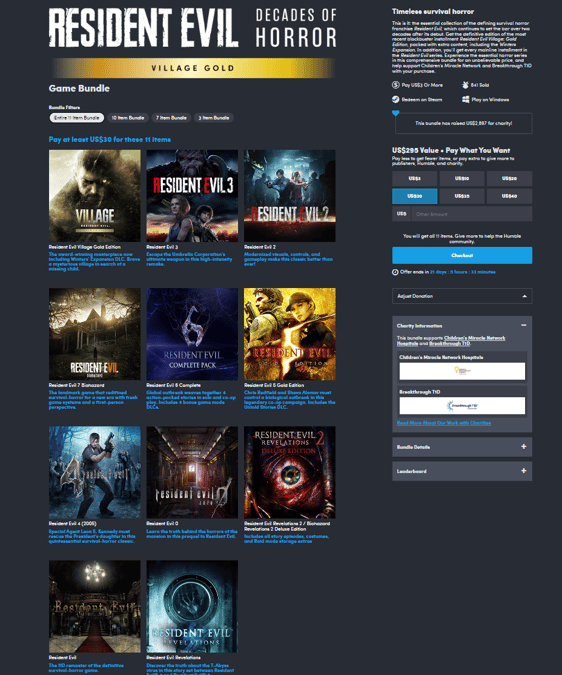Click the Children's Miracle Network logo banner

462,371
